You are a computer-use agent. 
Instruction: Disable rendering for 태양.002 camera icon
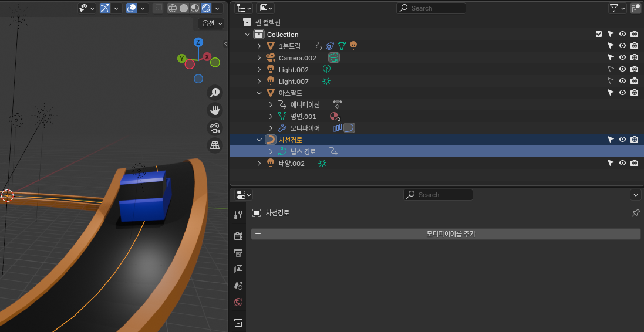pyautogui.click(x=635, y=163)
